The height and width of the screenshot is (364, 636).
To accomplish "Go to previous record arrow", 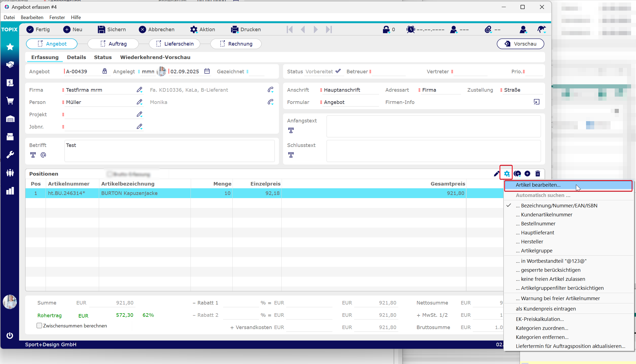I will pyautogui.click(x=303, y=29).
